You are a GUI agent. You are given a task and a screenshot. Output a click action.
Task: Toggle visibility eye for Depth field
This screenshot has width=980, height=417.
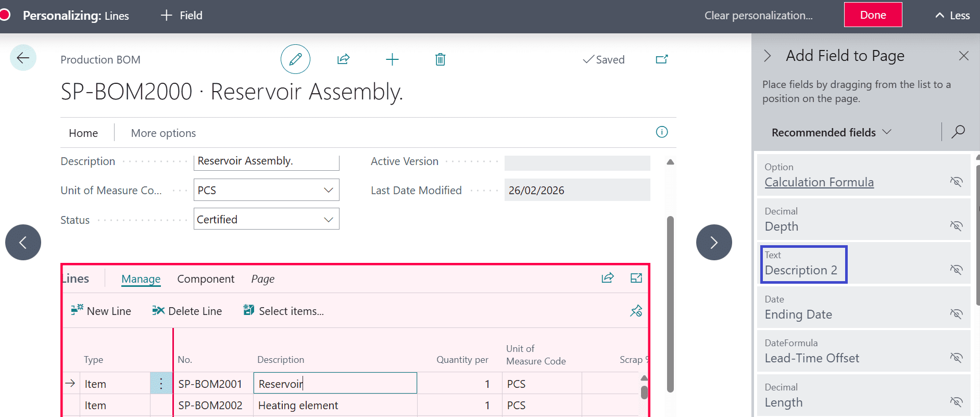[x=956, y=226]
